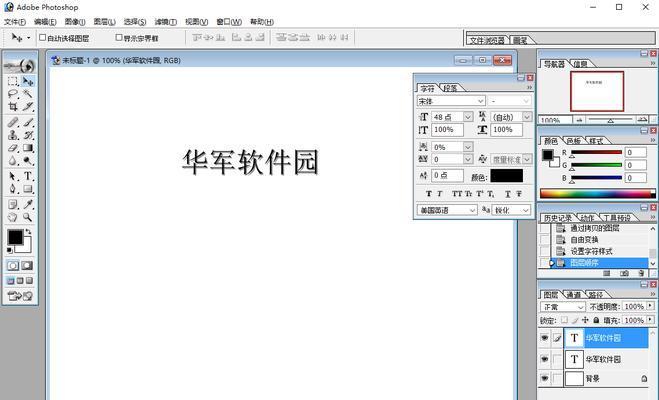Select the Eraser tool
This screenshot has width=659, height=400.
point(13,148)
